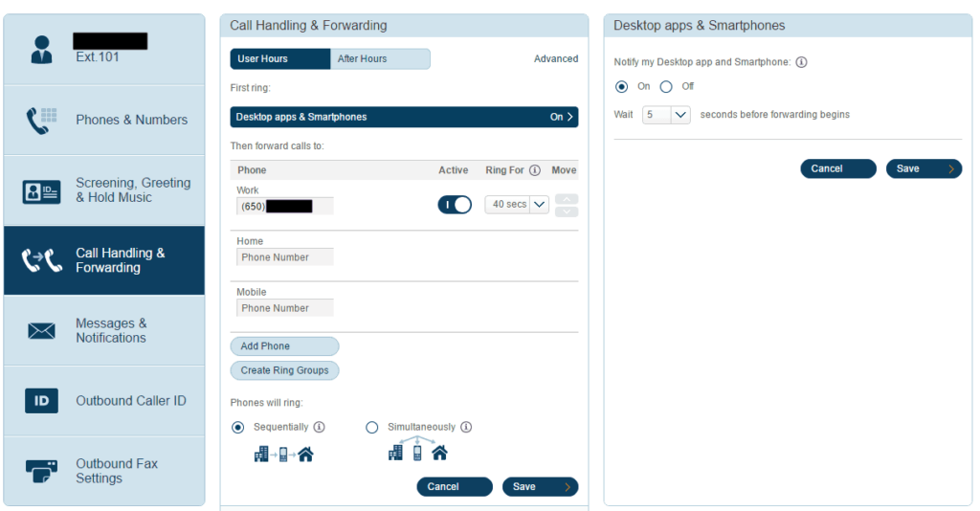Click the info icon beside Ring For
This screenshot has width=980, height=511.
click(535, 170)
